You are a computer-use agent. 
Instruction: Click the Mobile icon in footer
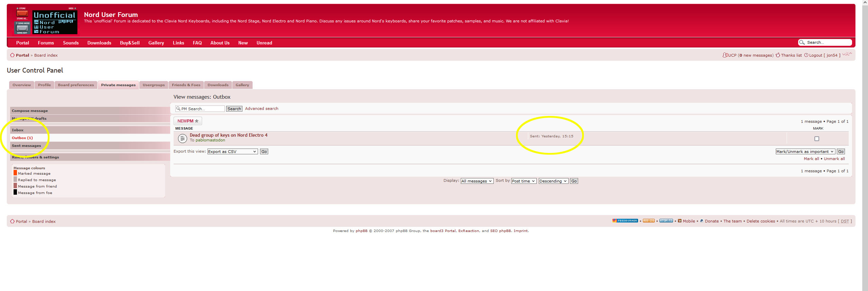679,221
